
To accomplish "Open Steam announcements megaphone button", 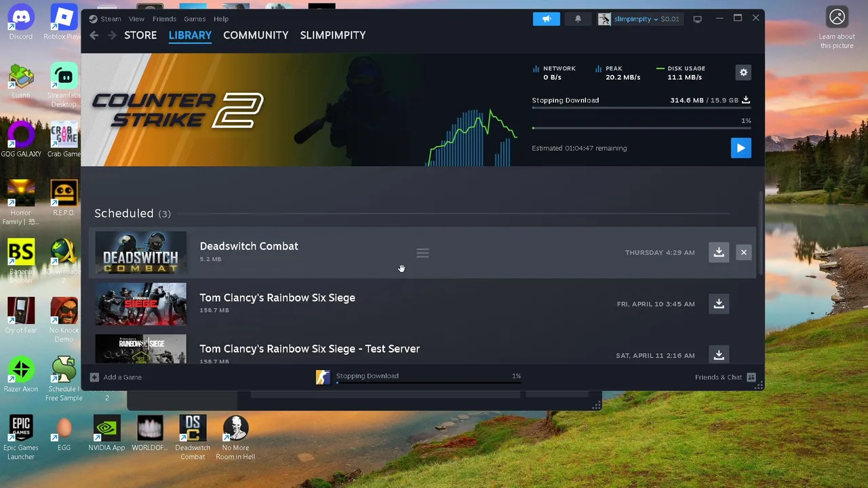I will 546,19.
